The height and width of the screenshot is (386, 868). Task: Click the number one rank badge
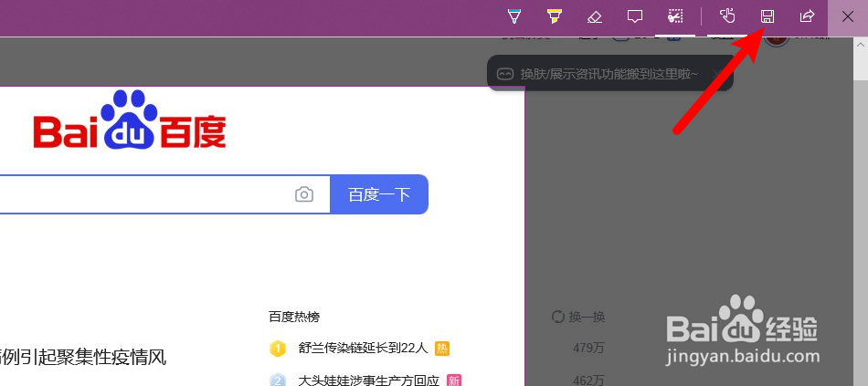(278, 349)
